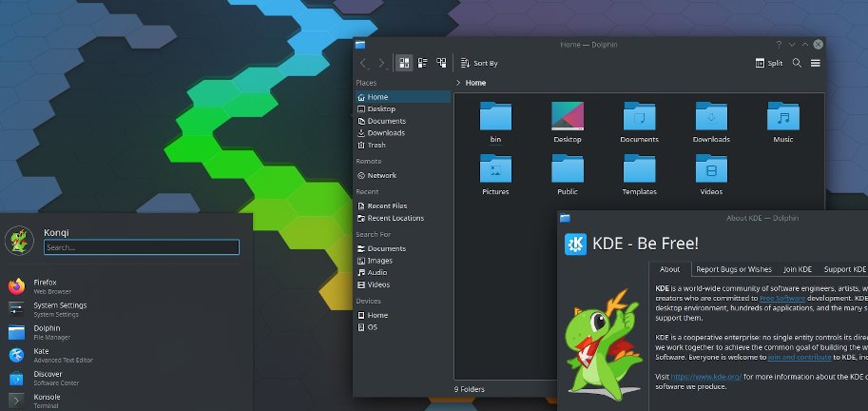Select Home in Places panel

402,97
